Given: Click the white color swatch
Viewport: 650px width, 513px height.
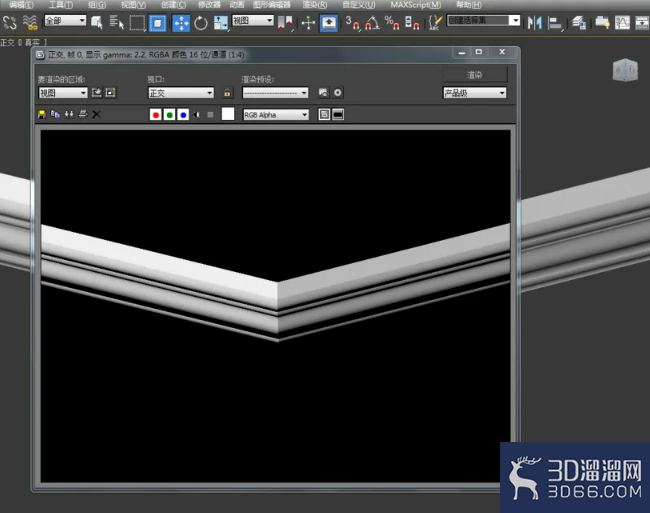Looking at the screenshot, I should pos(228,114).
